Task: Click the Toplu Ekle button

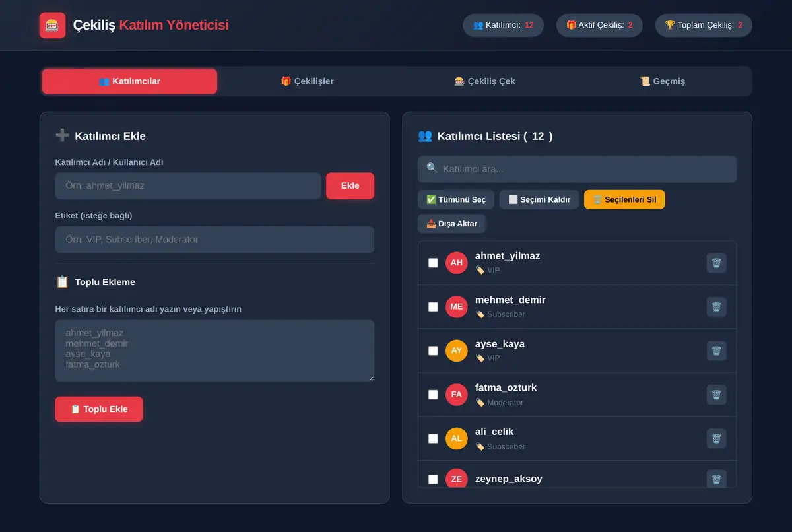Action: (x=99, y=409)
